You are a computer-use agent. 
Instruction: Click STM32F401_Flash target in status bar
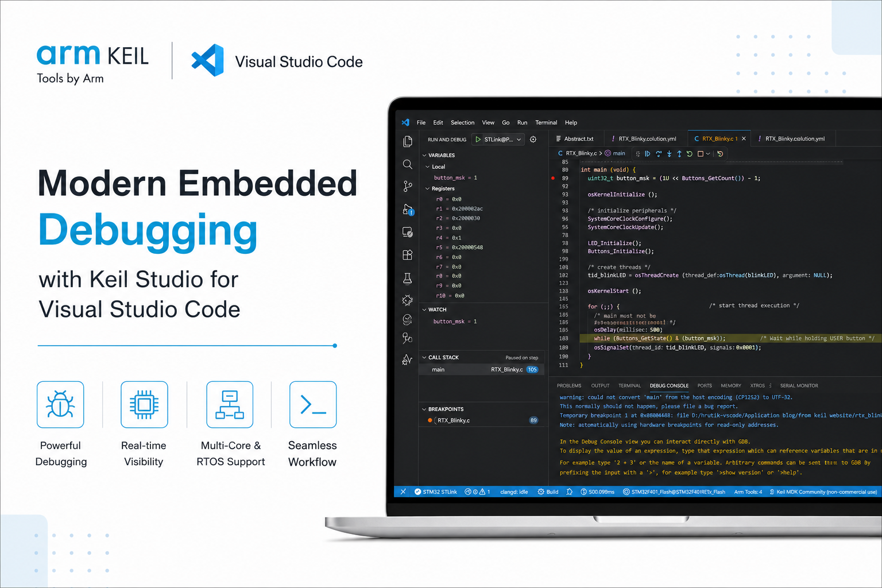coord(674,492)
